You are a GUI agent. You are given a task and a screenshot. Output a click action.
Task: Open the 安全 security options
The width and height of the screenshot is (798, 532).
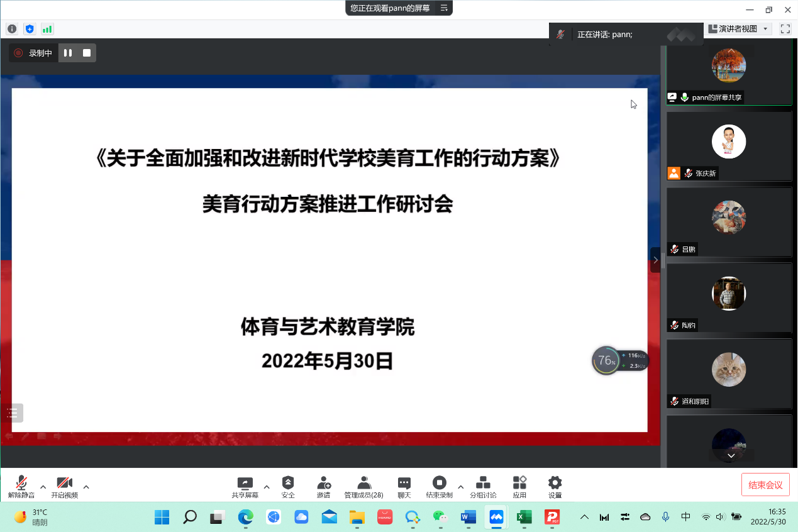tap(288, 487)
